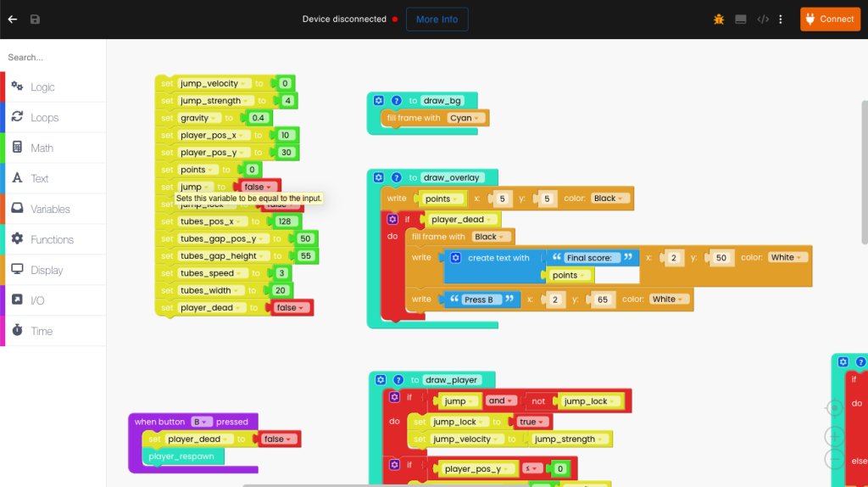
Task: Click the save disk icon
Action: click(35, 19)
